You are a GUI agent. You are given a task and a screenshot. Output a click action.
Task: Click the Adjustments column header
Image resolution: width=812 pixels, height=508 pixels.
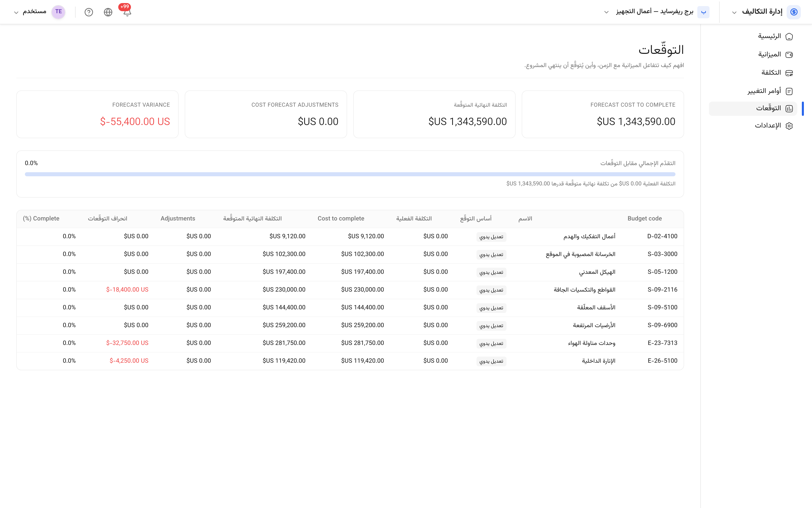178,218
